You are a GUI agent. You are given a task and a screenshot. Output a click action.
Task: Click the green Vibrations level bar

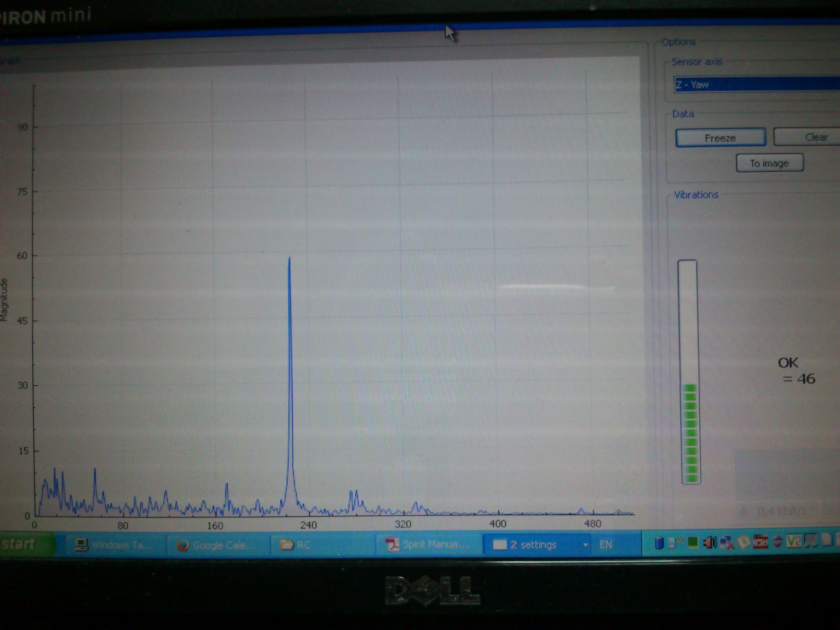click(x=690, y=433)
